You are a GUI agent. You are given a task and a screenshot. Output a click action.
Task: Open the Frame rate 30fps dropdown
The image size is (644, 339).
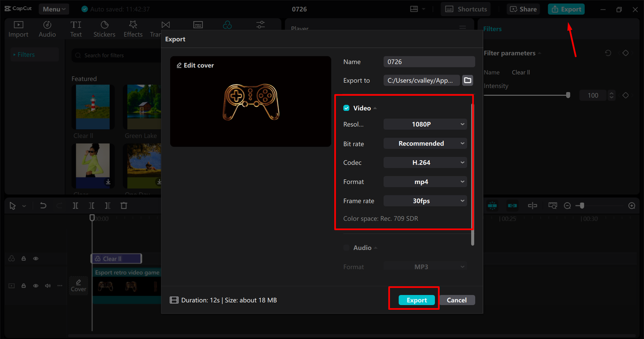click(x=425, y=201)
